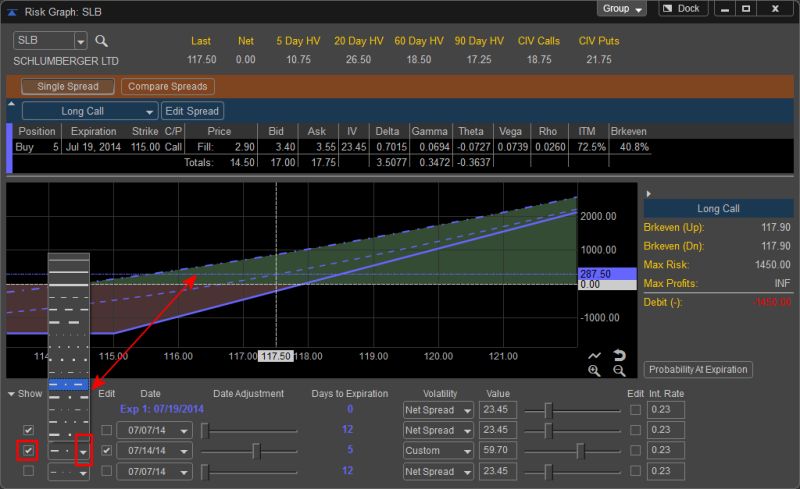800x489 pixels.
Task: Click the Debit (-) -1450.00 value
Action: pyautogui.click(x=772, y=302)
